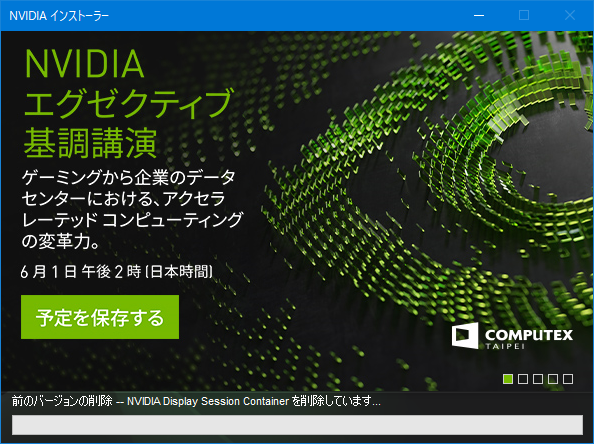Click the installation progress bar
The image size is (594, 444).
point(297,425)
